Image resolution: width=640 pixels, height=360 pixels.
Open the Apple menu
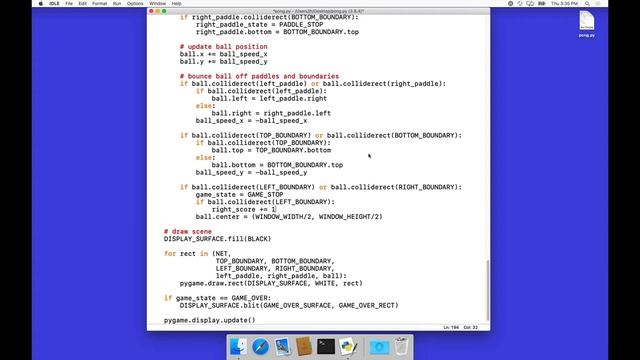pyautogui.click(x=40, y=3)
